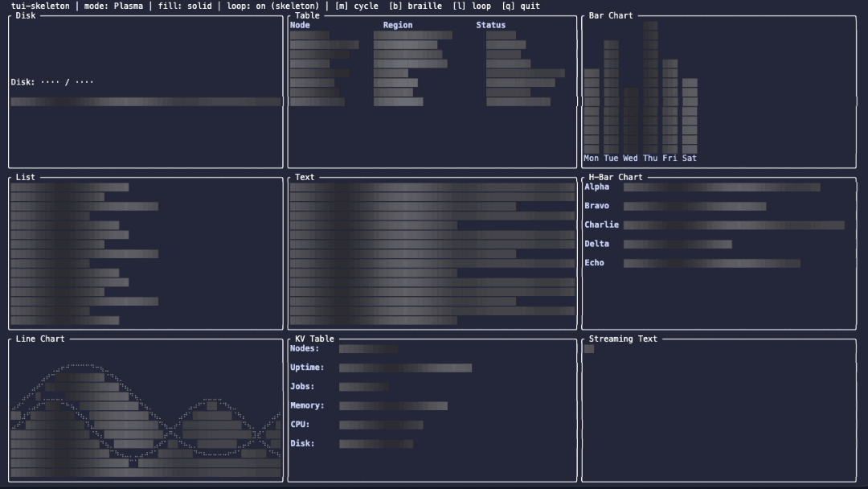Toggle the [l] loop key hint
Viewport: 868px width, 489px height.
[x=472, y=6]
